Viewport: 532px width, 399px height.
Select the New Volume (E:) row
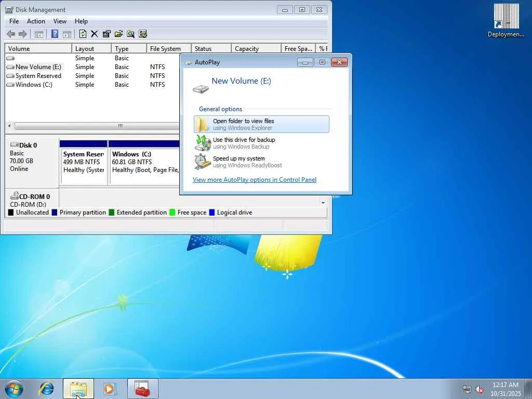point(92,67)
